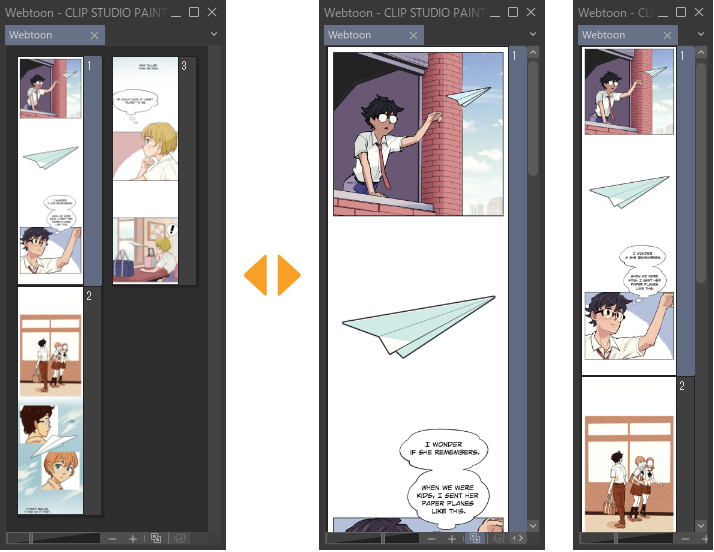Click the left-right arrows icon in middle window
Screen dimensions: 714x552
pyautogui.click(x=518, y=538)
